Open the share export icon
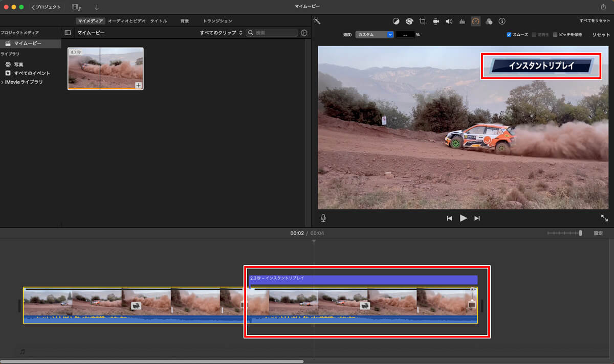Viewport: 614px width, 364px height. tap(603, 7)
